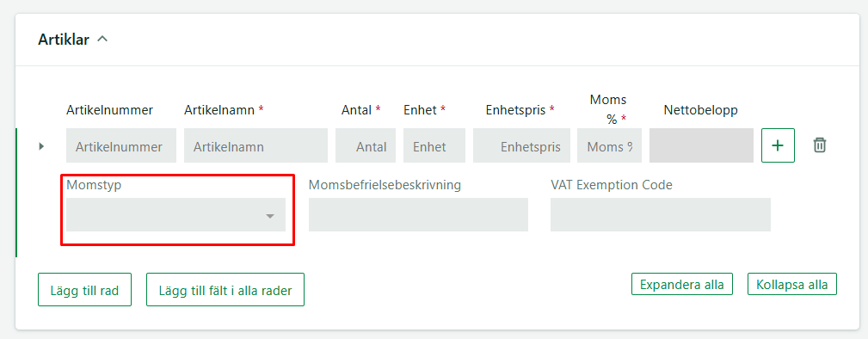Select the Moms % field
The image size is (868, 339).
[609, 145]
